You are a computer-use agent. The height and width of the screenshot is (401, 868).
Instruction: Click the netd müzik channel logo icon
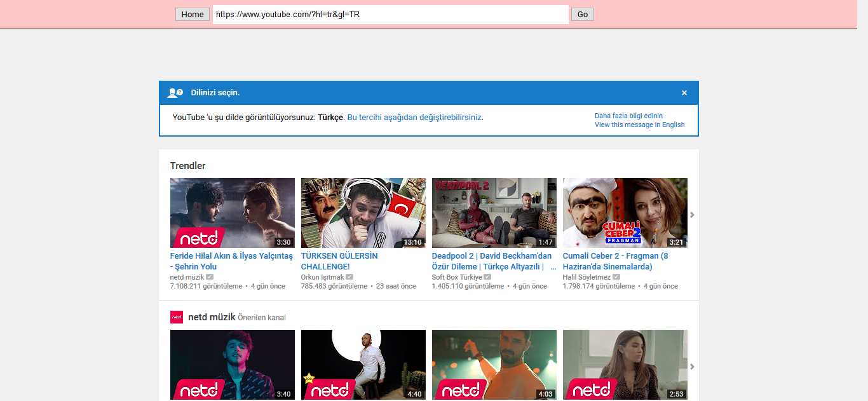(177, 317)
